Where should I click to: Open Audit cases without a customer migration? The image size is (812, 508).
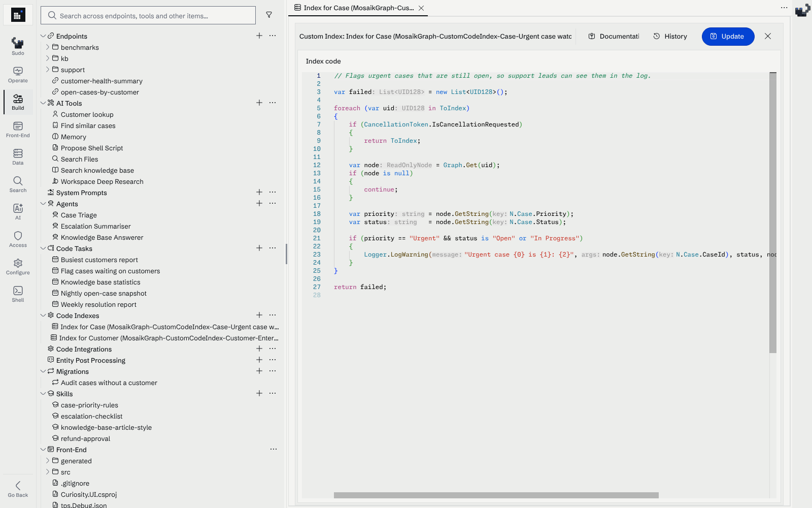tap(109, 383)
